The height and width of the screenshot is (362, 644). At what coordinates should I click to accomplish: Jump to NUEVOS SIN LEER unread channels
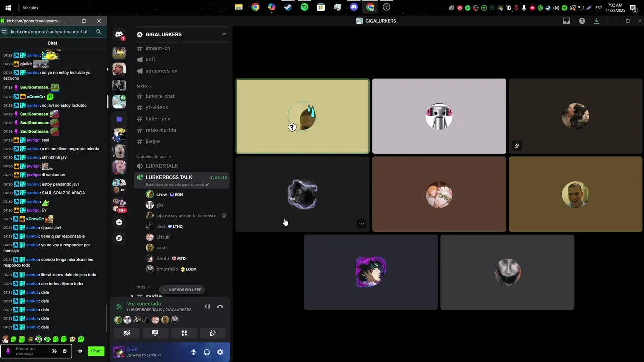(x=182, y=290)
